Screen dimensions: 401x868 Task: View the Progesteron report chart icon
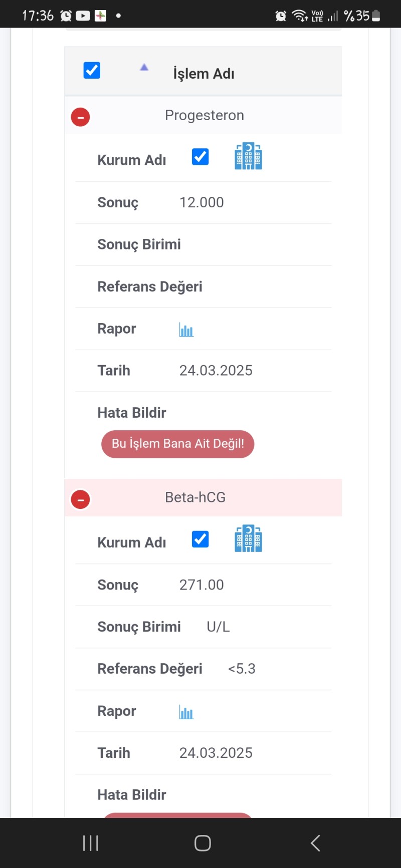(x=186, y=330)
